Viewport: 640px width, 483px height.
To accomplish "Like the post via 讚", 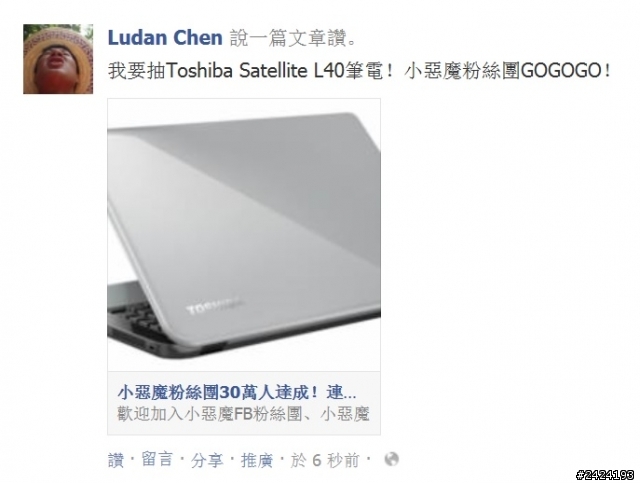I will [x=116, y=460].
